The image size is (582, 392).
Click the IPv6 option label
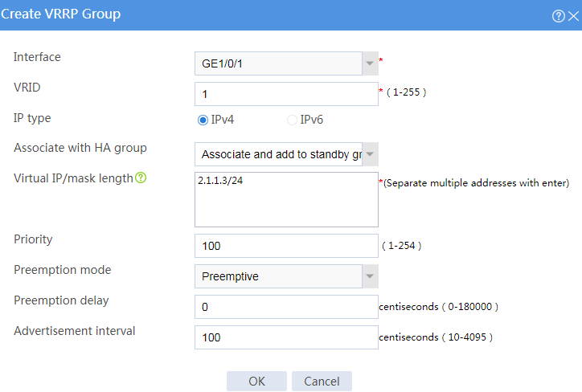coord(311,120)
